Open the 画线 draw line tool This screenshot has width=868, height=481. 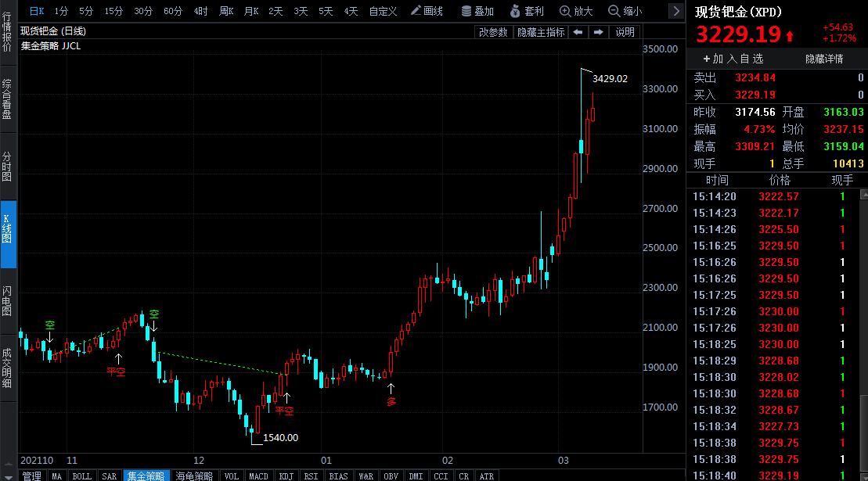coord(427,11)
